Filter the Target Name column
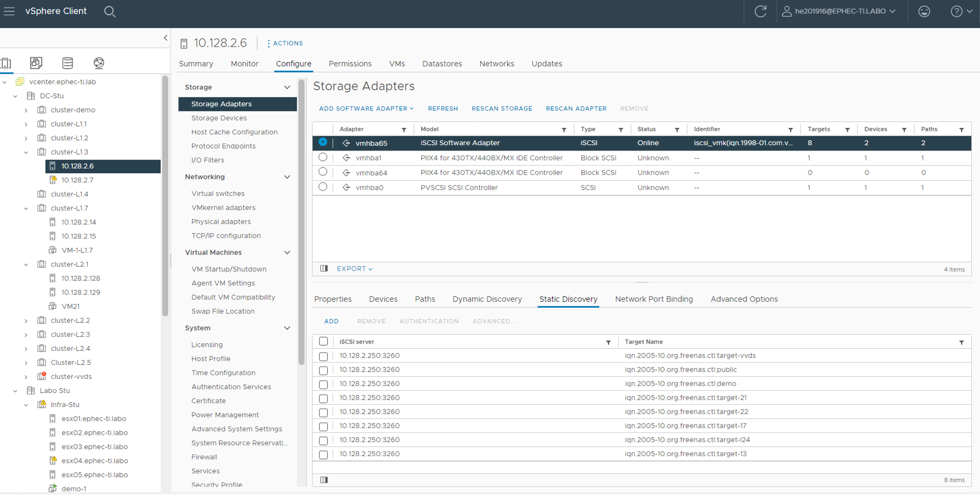Image resolution: width=980 pixels, height=495 pixels. click(961, 343)
